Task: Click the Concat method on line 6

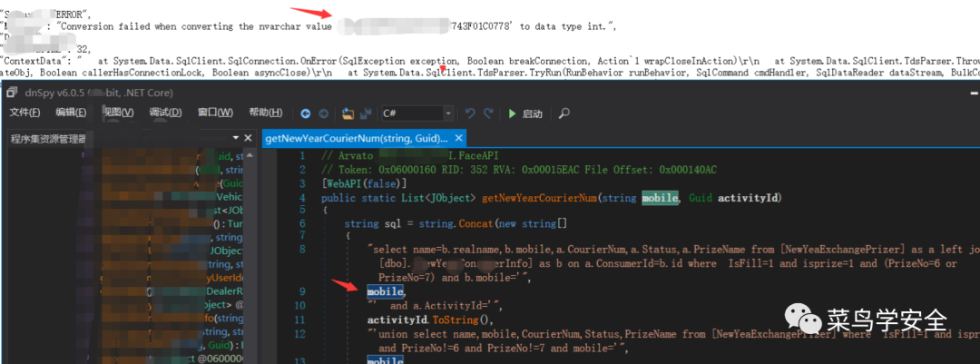Action: (475, 224)
